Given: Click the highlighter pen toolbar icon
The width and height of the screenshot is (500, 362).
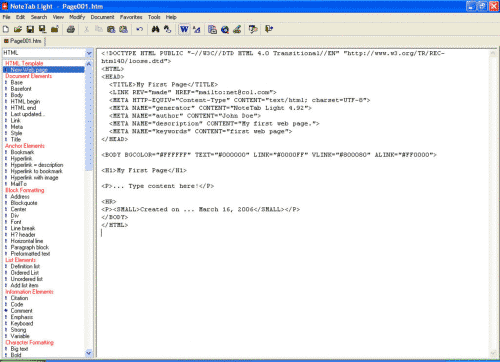Looking at the screenshot, I should [237, 29].
